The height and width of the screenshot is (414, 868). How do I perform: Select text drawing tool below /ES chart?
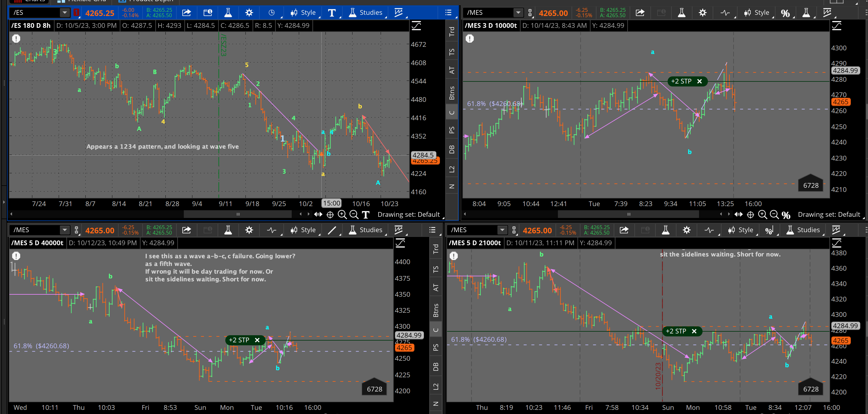pos(366,214)
